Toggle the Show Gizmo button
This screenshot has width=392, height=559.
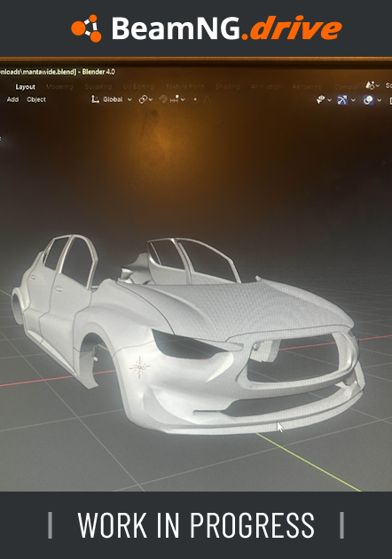[x=342, y=99]
